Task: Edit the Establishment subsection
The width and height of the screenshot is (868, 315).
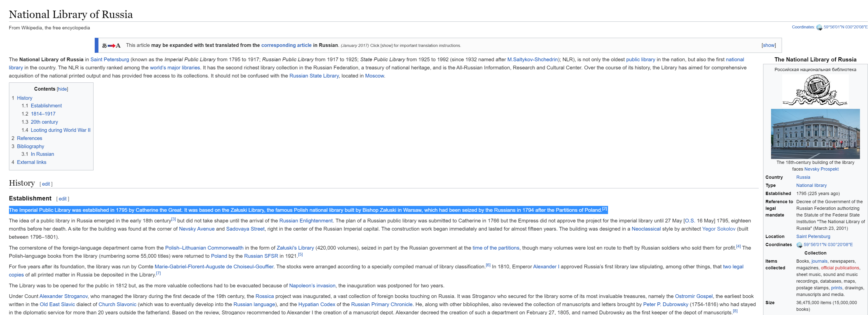Action: tap(62, 199)
